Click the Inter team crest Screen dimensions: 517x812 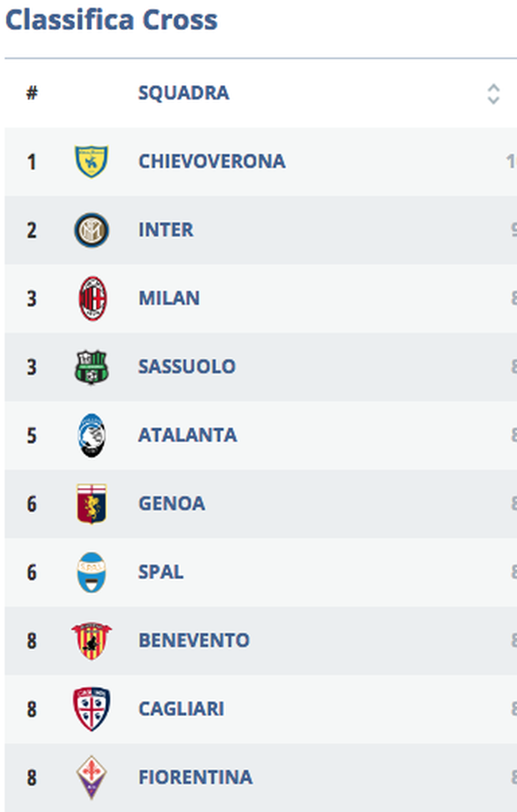pyautogui.click(x=91, y=229)
